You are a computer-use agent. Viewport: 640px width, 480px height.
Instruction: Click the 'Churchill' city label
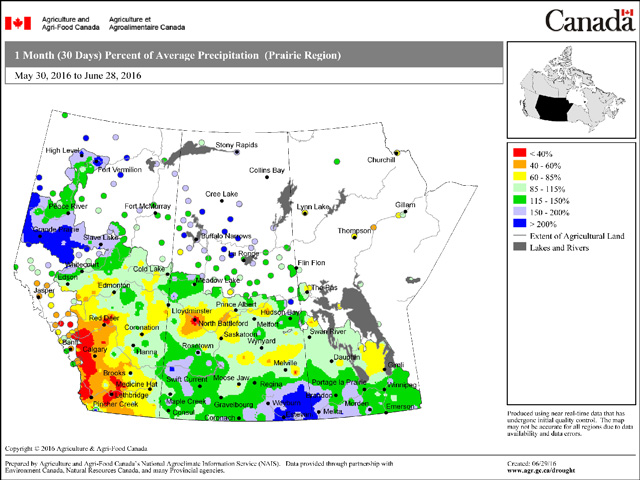point(381,160)
